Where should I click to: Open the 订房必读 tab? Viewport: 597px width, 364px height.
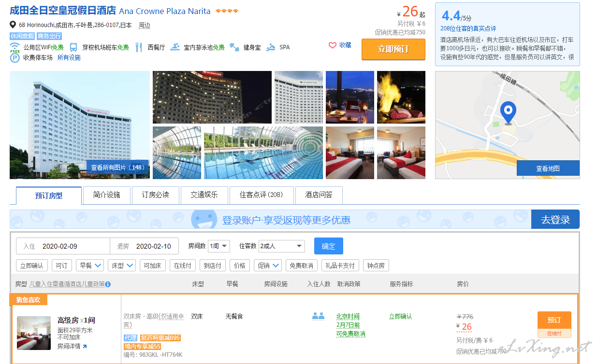pyautogui.click(x=156, y=195)
